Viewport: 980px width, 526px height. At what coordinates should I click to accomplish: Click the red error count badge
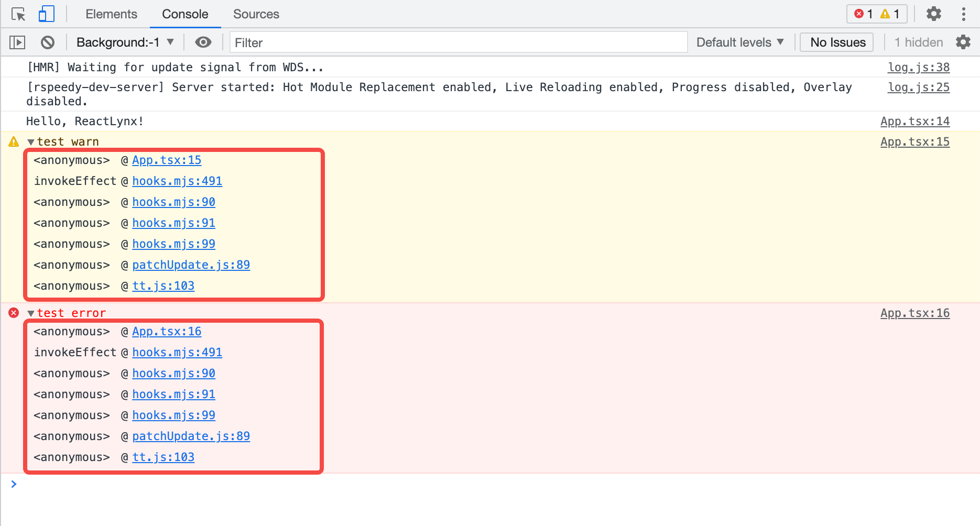864,14
